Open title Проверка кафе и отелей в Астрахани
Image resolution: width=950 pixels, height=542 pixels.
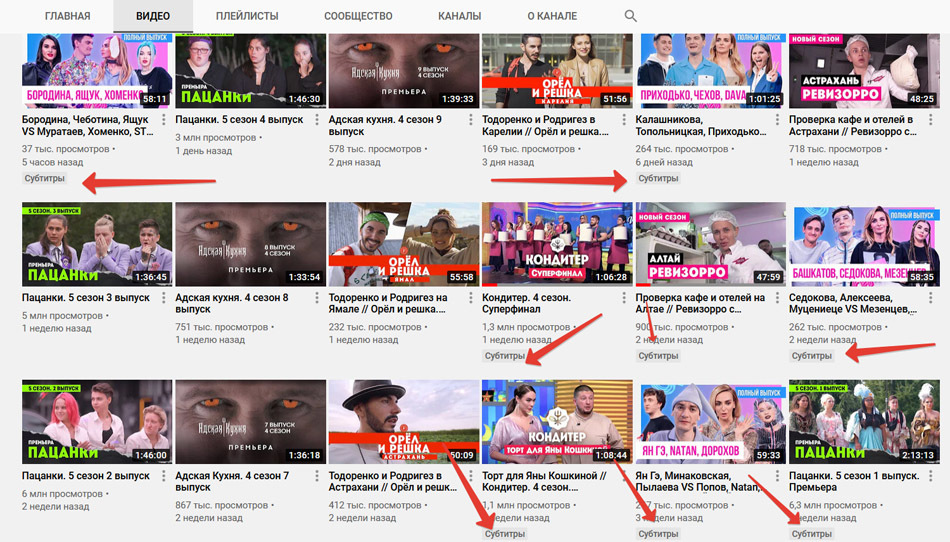(x=855, y=125)
